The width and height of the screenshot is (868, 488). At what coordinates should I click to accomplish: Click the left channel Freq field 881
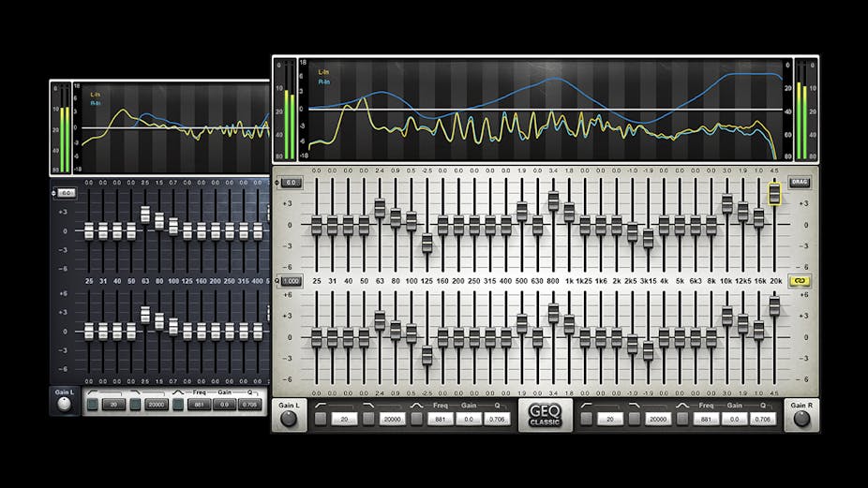[437, 420]
